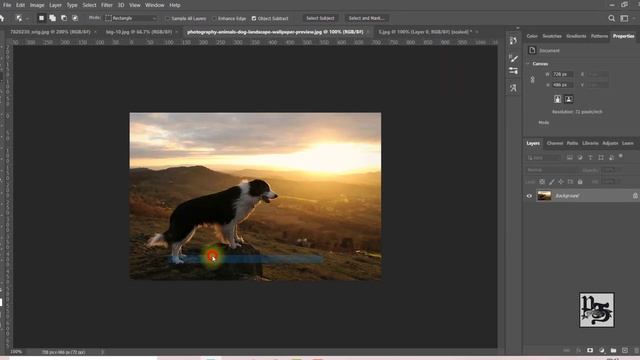
Task: Switch to the hig-10.jpg document tab
Action: 138,32
